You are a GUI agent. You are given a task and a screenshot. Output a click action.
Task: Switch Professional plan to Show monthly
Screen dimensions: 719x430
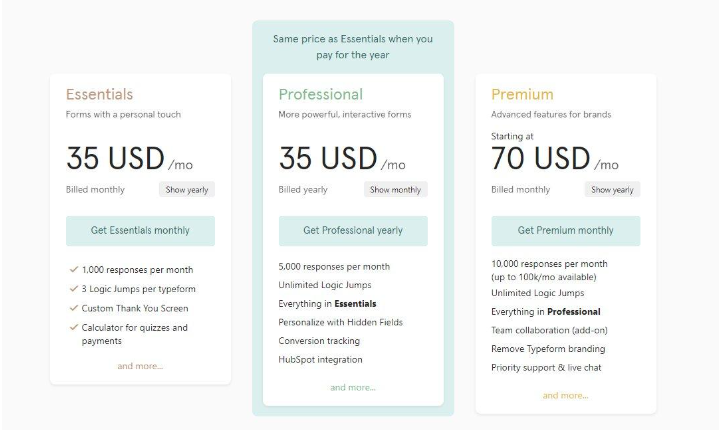(395, 189)
